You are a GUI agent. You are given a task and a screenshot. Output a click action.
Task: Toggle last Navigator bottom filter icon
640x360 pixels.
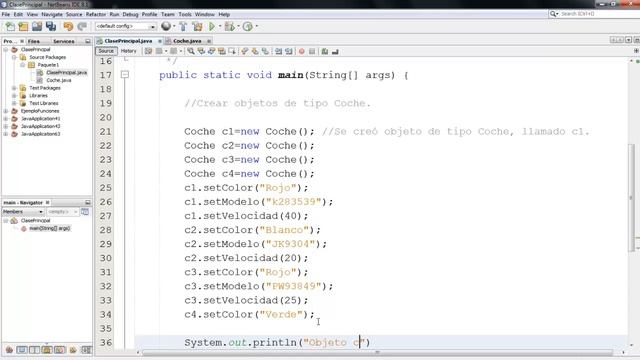tap(86, 350)
